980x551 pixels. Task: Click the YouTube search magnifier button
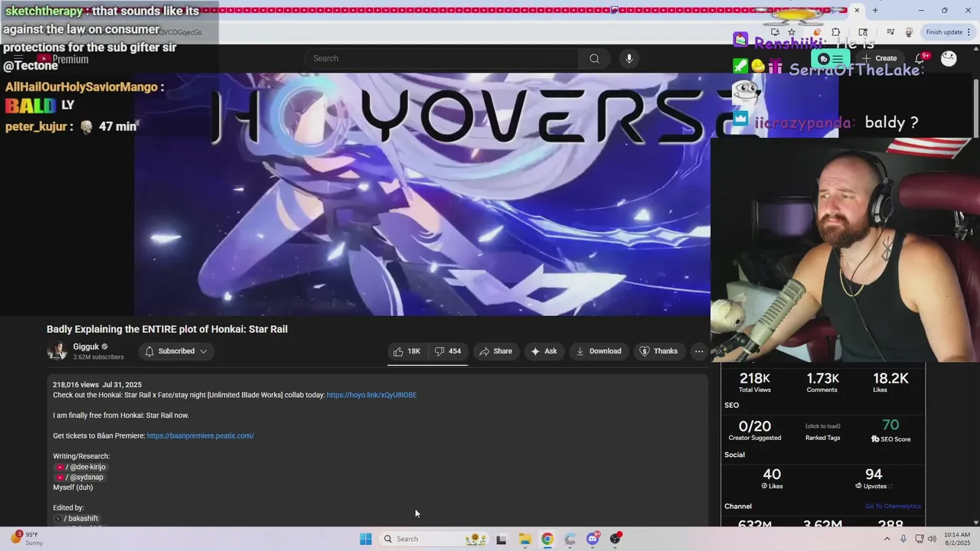[594, 58]
